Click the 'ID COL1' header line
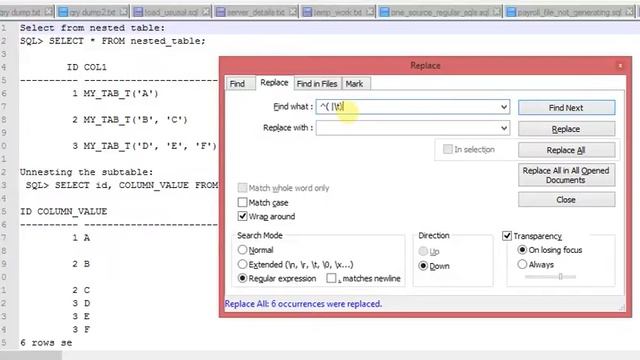Viewport: 640px width, 360px height. coord(87,67)
